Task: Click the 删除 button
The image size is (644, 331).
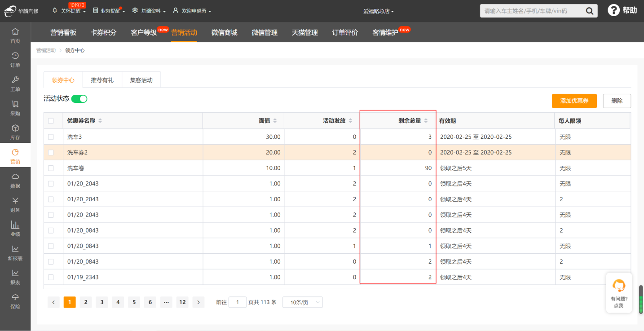Action: (617, 101)
